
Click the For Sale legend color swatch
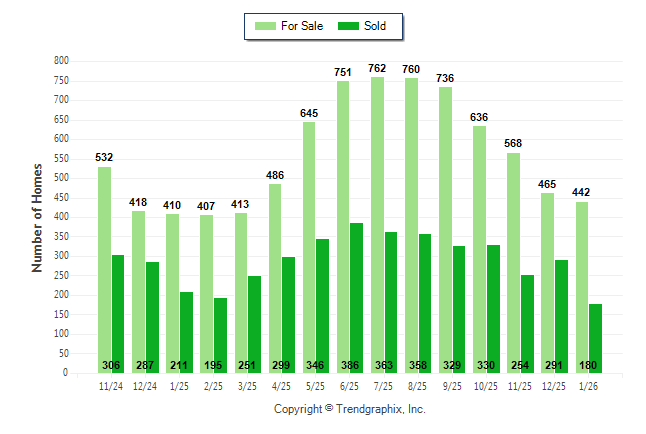tap(267, 26)
